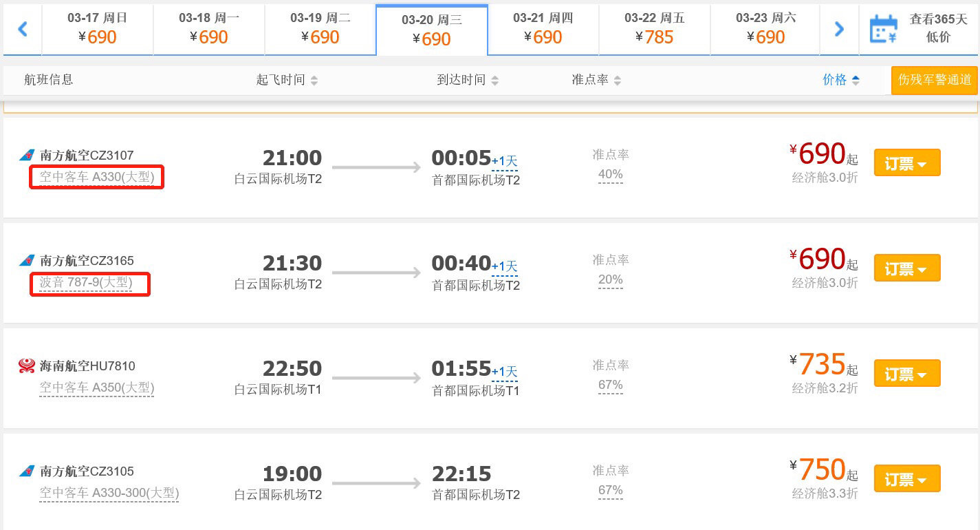This screenshot has height=530, width=980.
Task: Sort flights by departure time (起飞时间)
Action: click(x=287, y=80)
